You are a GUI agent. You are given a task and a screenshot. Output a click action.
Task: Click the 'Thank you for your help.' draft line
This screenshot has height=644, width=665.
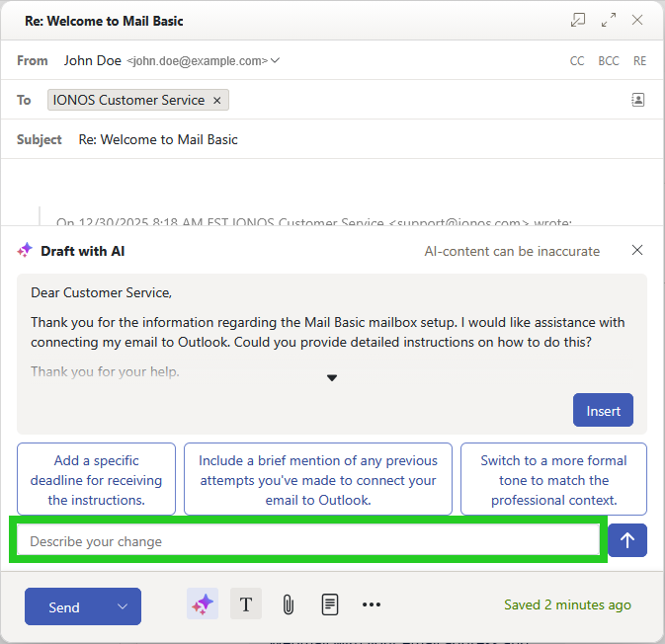105,371
